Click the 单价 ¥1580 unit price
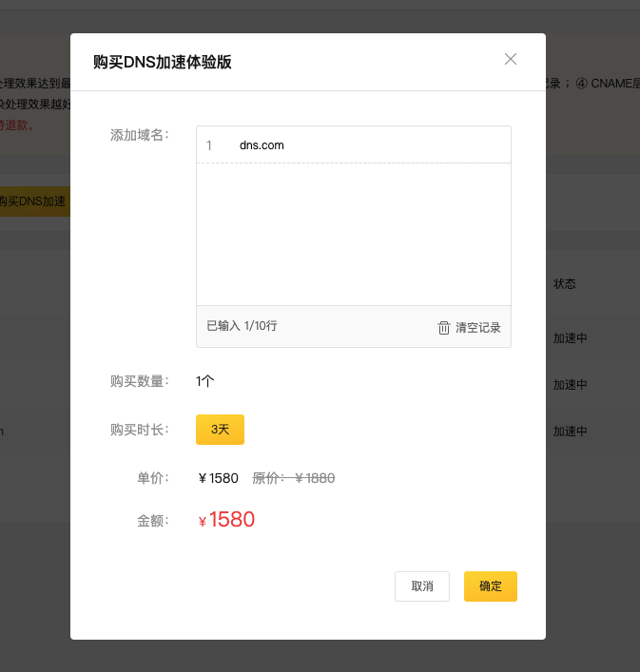 tap(218, 478)
